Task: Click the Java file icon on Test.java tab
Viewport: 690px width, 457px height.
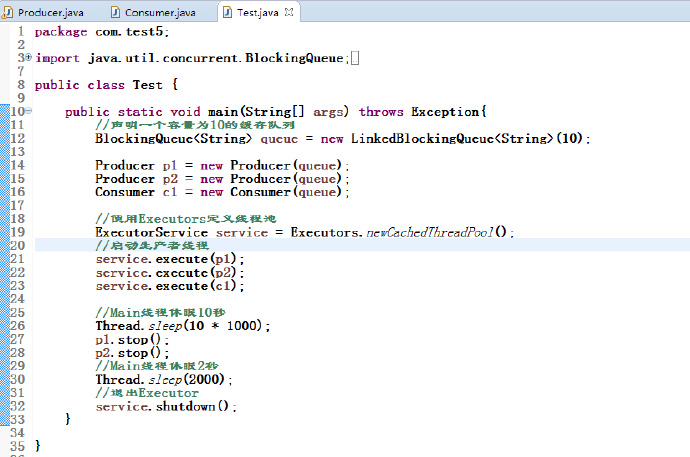Action: 228,12
